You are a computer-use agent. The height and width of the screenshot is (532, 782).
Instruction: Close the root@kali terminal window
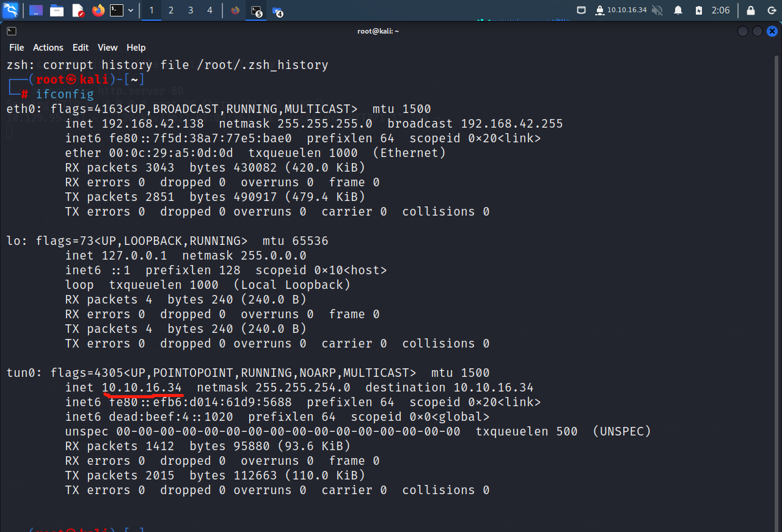(772, 31)
